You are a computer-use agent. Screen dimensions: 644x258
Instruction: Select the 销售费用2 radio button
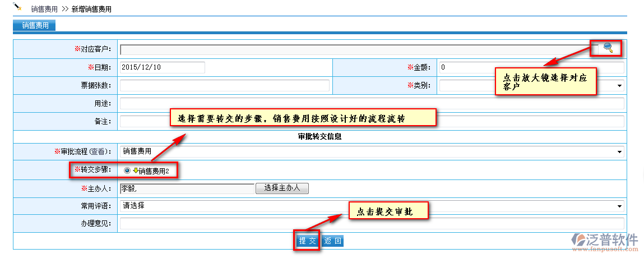tap(127, 171)
